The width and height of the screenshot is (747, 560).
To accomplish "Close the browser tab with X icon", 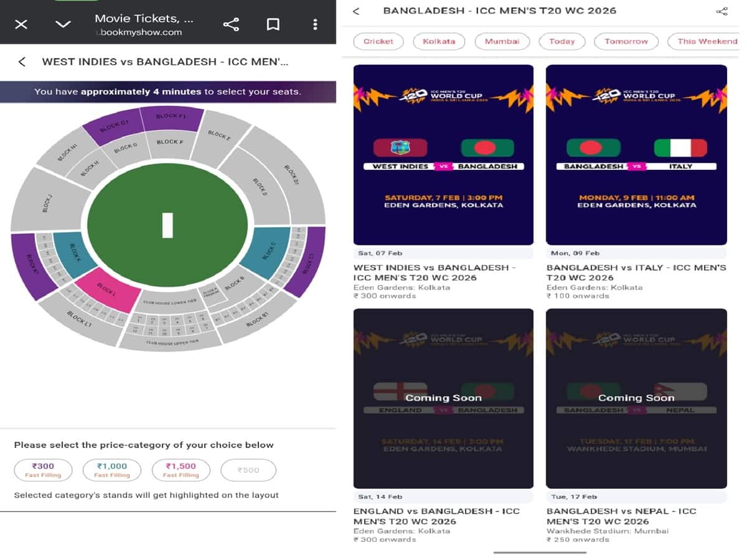I will 21,24.
